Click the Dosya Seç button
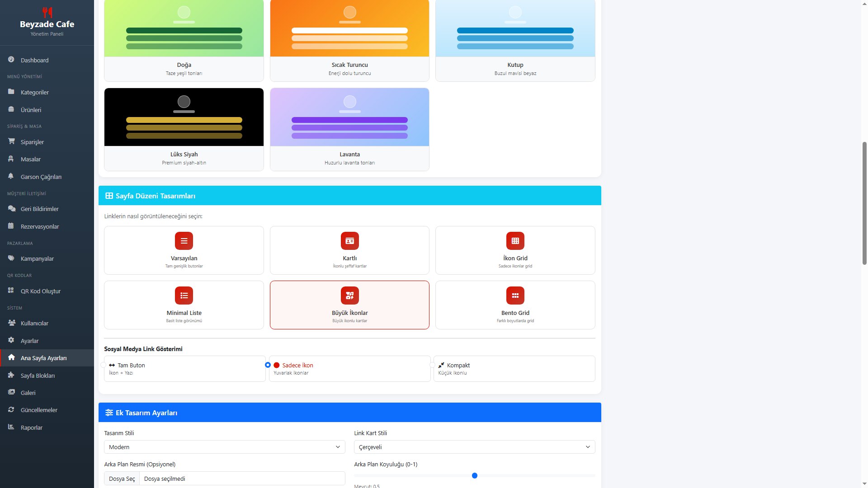Image resolution: width=868 pixels, height=488 pixels. pyautogui.click(x=122, y=479)
